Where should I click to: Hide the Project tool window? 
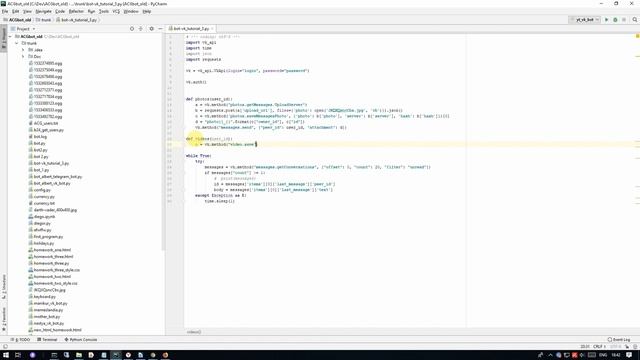(x=160, y=29)
